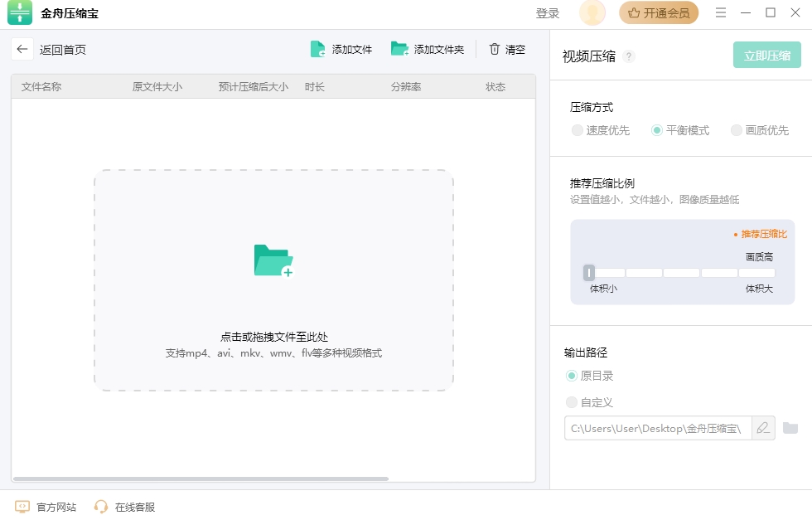Click the help question mark beside 视频压缩

point(628,56)
